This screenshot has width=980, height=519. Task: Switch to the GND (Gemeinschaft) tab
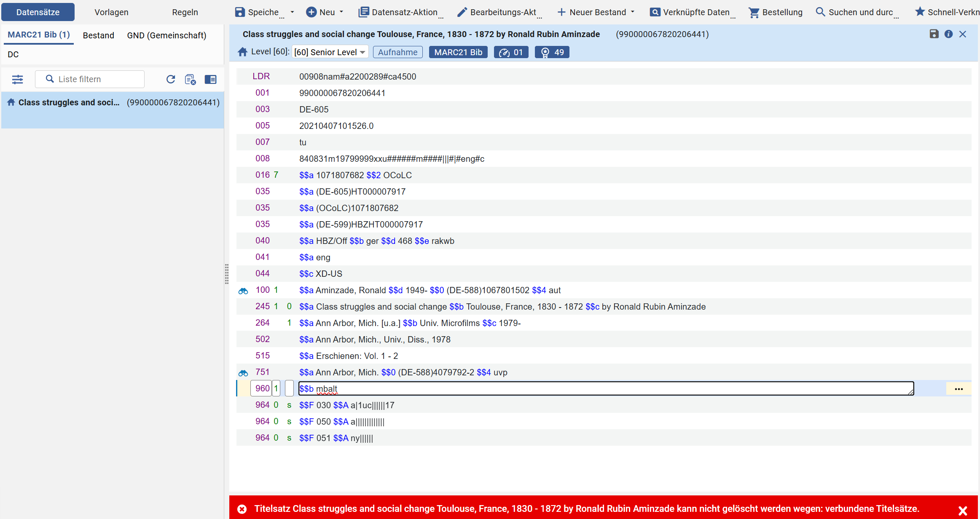click(x=166, y=35)
